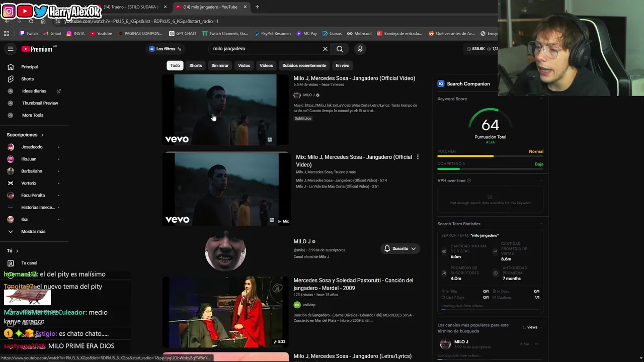
Task: Click the 'Subtítulos' badge on first result
Action: pyautogui.click(x=303, y=119)
